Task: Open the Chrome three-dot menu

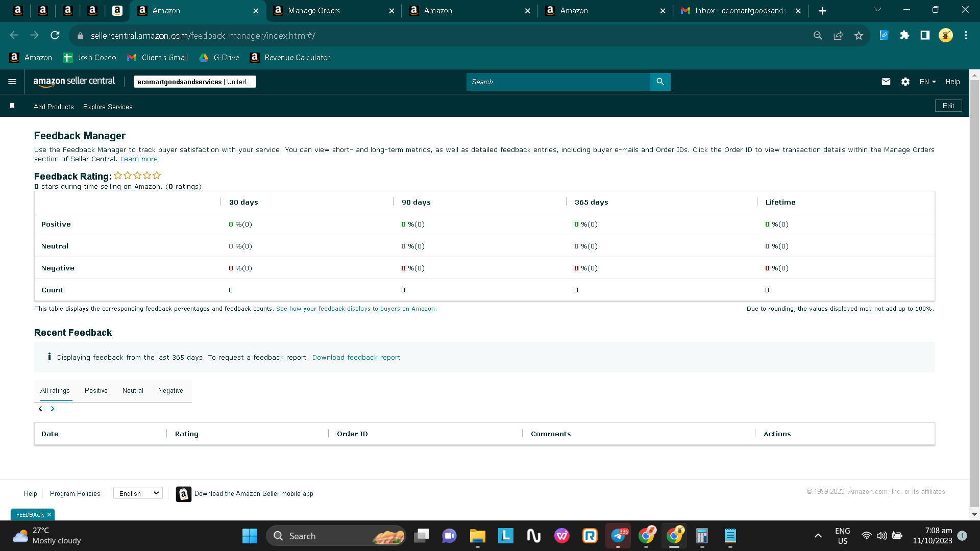Action: tap(966, 35)
